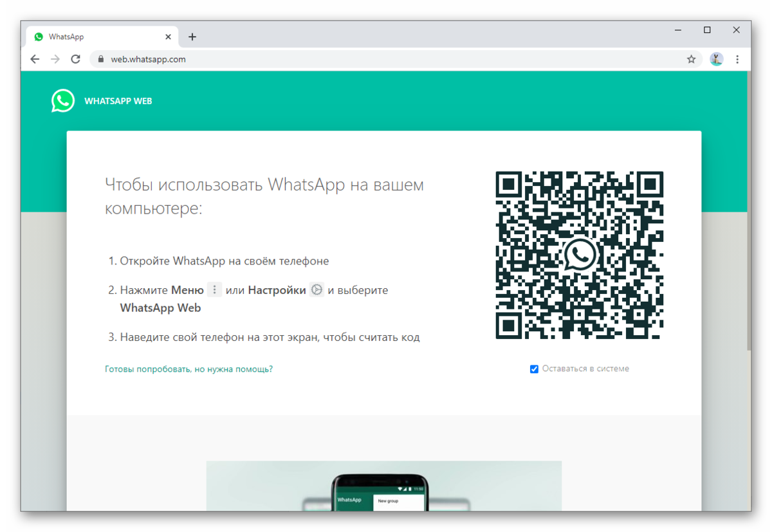
Task: Click the WhatsApp logo in header
Action: coord(63,101)
